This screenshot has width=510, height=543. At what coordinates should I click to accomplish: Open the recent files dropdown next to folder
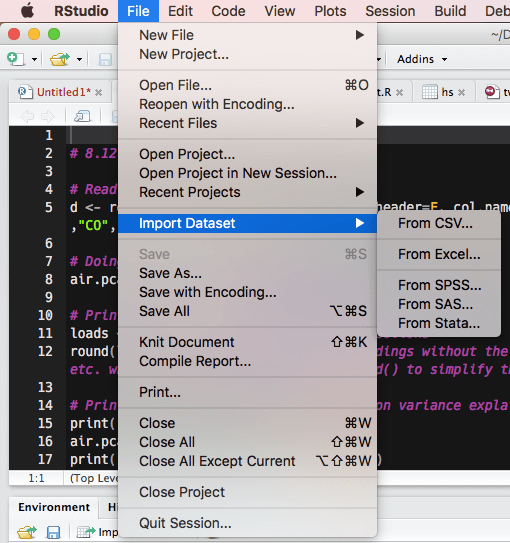79,60
